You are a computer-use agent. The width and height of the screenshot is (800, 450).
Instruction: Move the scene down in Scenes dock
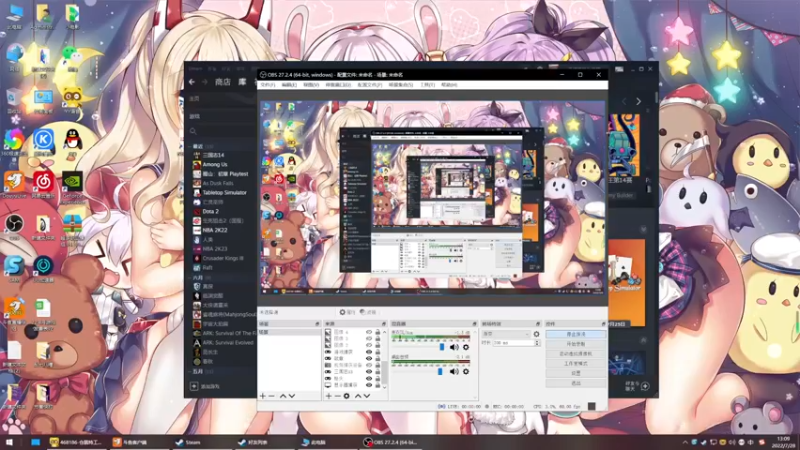(x=292, y=396)
